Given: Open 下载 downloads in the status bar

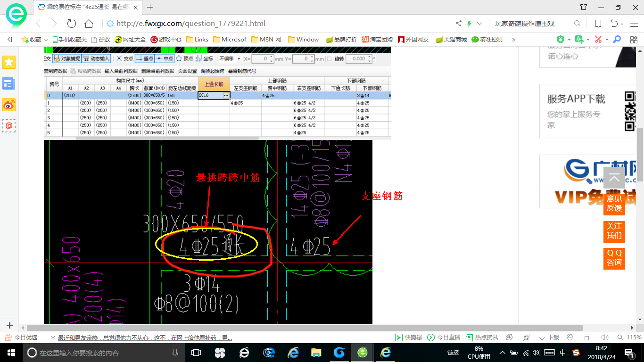Looking at the screenshot, I should [549, 337].
